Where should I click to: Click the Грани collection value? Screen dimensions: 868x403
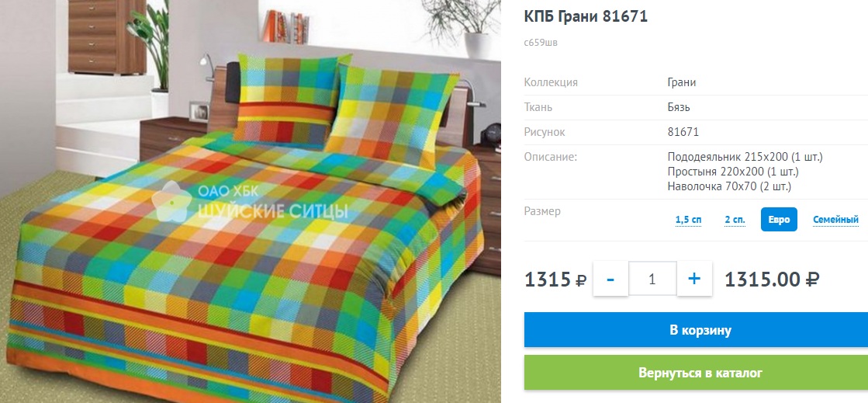tap(682, 82)
